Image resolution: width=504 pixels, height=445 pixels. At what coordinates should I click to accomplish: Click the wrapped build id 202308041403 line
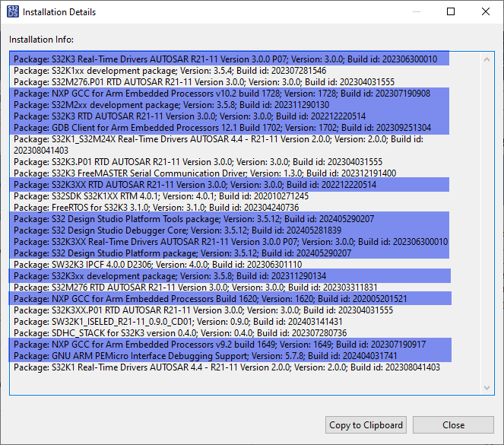(41, 151)
